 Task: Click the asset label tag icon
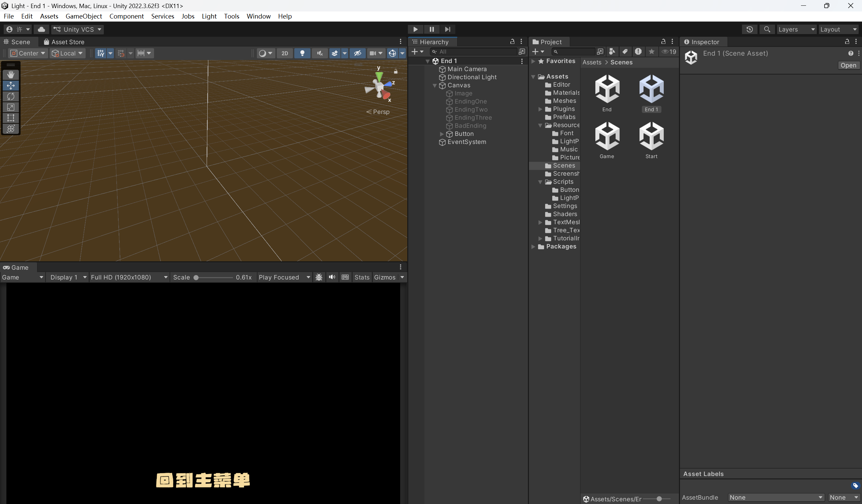pos(855,485)
